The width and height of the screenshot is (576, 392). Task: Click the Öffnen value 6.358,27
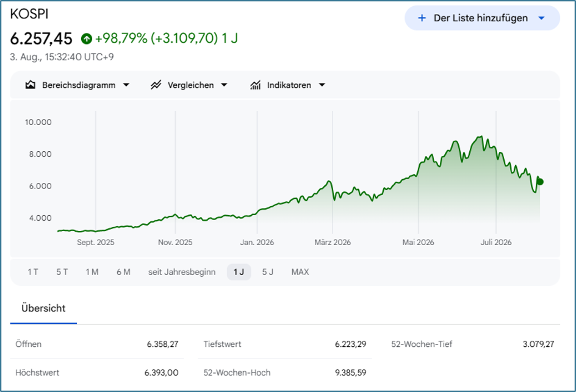[x=162, y=344]
